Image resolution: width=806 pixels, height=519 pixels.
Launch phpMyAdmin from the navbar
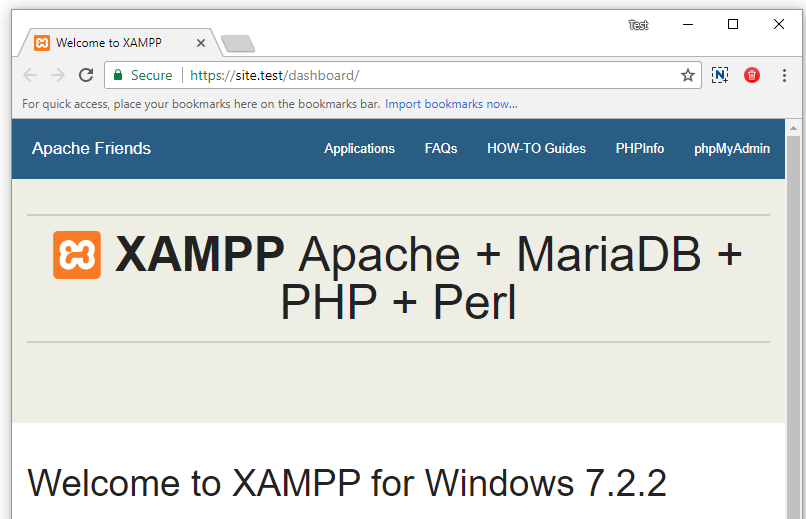coord(731,149)
